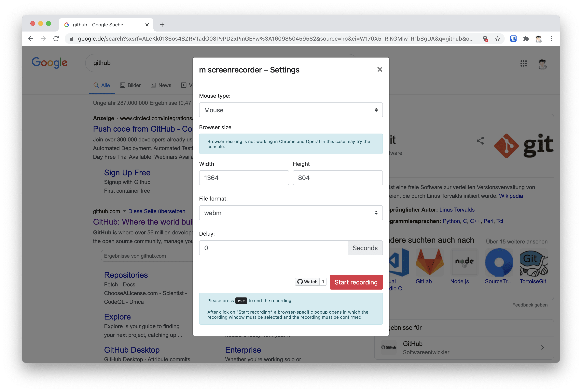The width and height of the screenshot is (582, 392).
Task: Click the News tab in Google search
Action: (x=164, y=85)
